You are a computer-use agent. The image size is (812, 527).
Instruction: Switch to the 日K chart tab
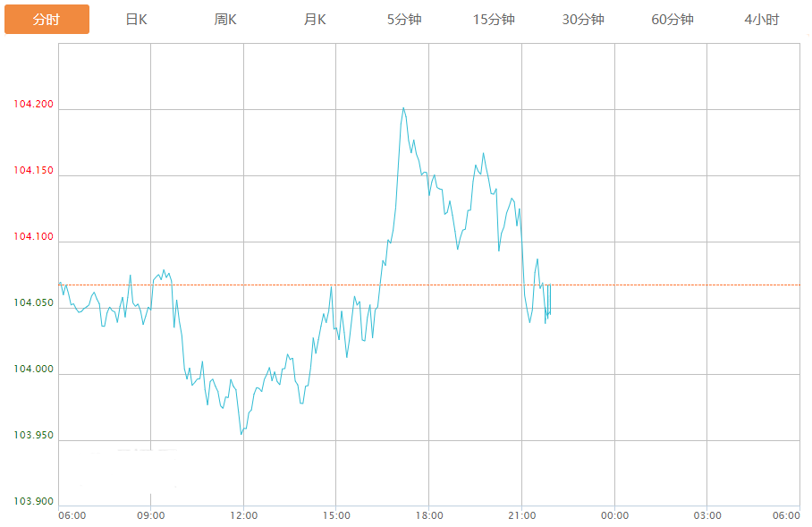pos(136,20)
